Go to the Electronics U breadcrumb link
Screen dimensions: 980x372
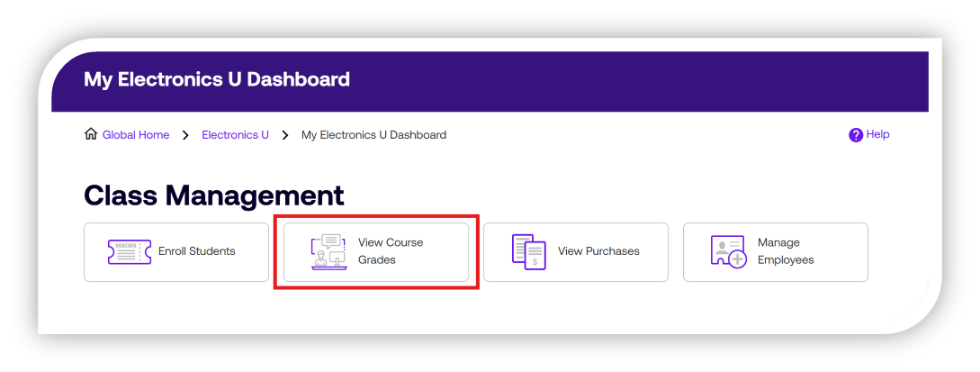(235, 135)
